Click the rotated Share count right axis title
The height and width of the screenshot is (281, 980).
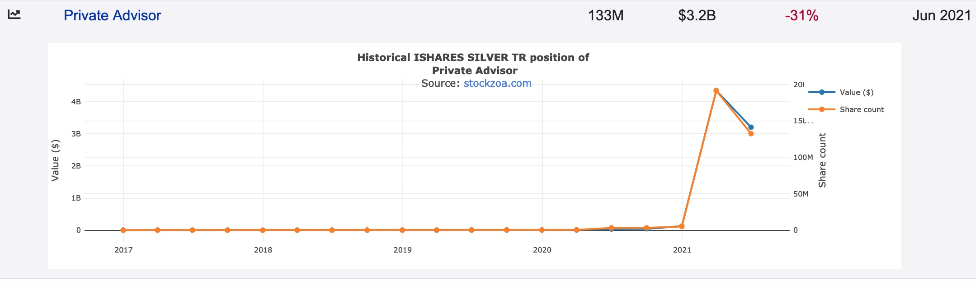point(822,160)
